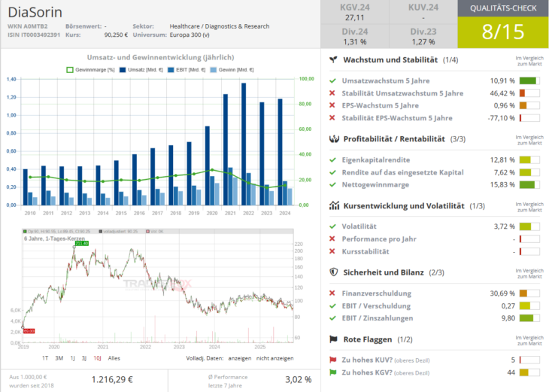Open the QUALITÄTS-CHECK header
This screenshot has width=549, height=392.
point(503,8)
